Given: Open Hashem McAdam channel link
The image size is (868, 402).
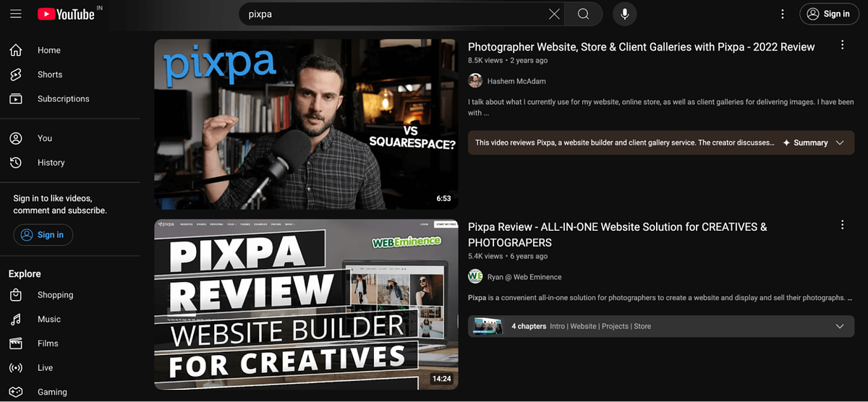Looking at the screenshot, I should [x=516, y=81].
